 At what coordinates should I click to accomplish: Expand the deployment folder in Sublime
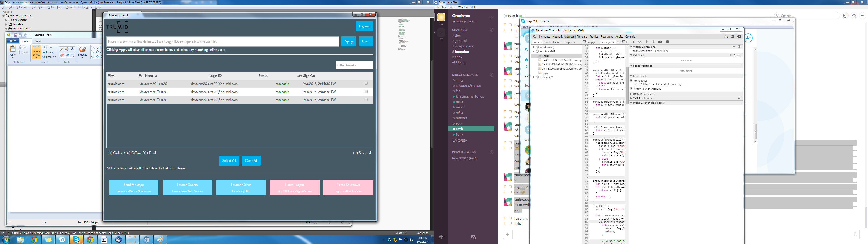6,20
